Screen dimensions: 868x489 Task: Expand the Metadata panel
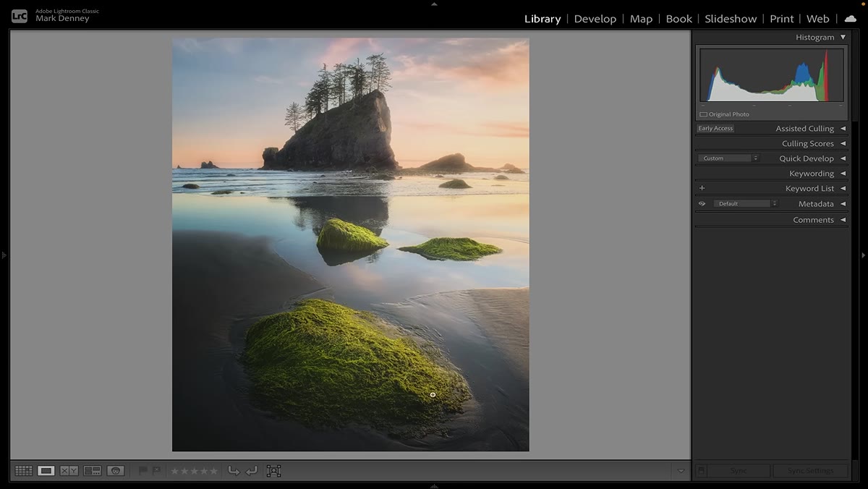pyautogui.click(x=843, y=204)
